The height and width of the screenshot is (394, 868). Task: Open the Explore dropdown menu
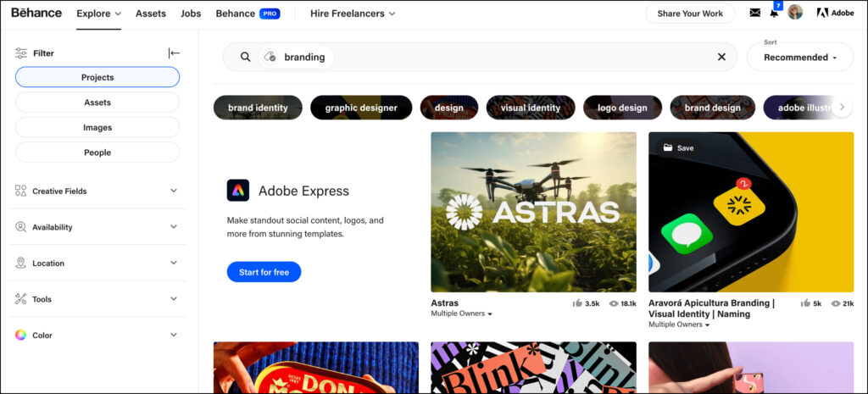pyautogui.click(x=98, y=14)
